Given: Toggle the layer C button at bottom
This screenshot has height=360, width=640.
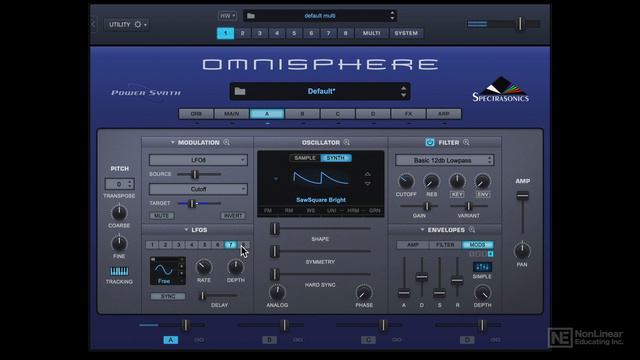Looking at the screenshot, I should (368, 340).
